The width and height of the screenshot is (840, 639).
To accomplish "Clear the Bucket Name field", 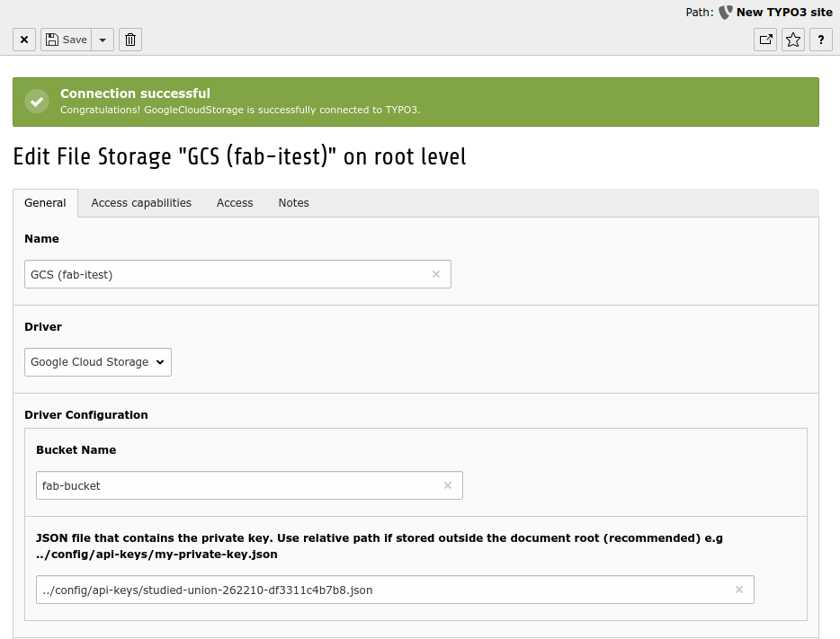I will coord(448,485).
